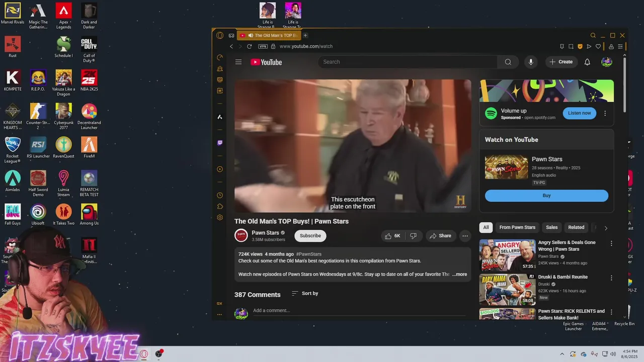
Task: Select the Sales filter chip
Action: click(552, 227)
